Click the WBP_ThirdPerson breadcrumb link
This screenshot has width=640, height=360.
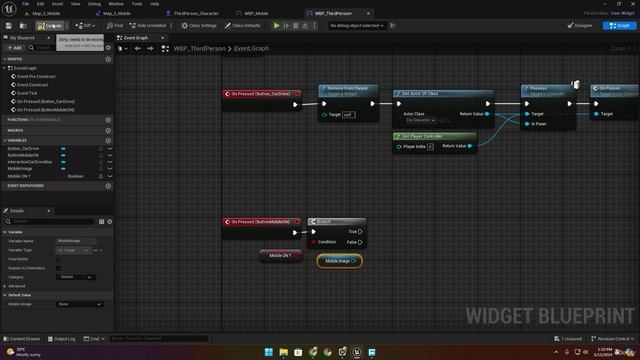199,49
